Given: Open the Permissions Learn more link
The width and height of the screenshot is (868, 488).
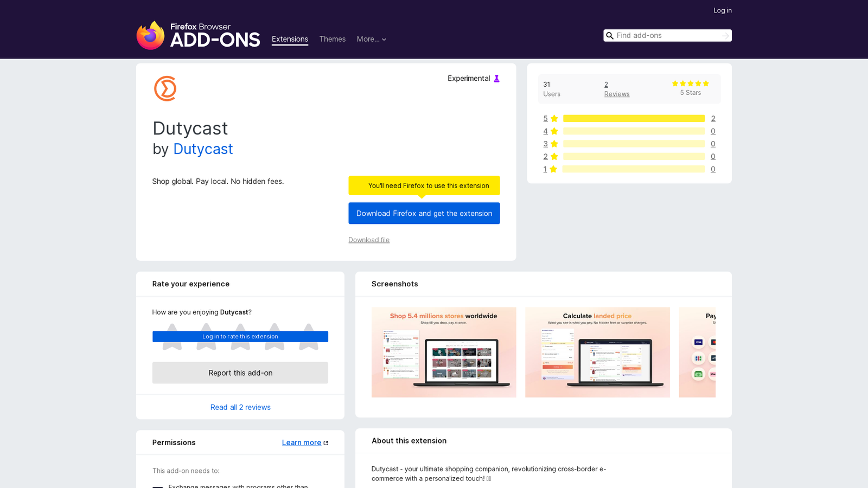Looking at the screenshot, I should pyautogui.click(x=302, y=442).
